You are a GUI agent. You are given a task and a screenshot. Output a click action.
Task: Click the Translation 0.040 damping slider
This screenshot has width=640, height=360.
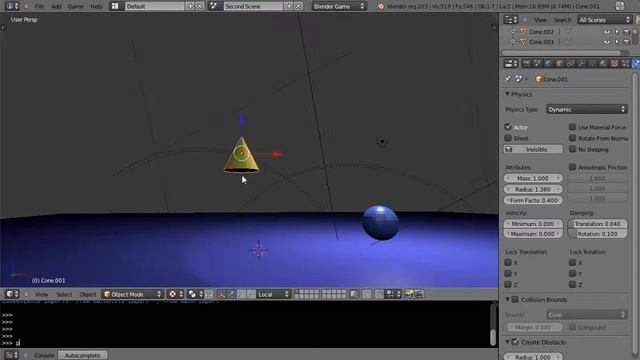pyautogui.click(x=598, y=224)
